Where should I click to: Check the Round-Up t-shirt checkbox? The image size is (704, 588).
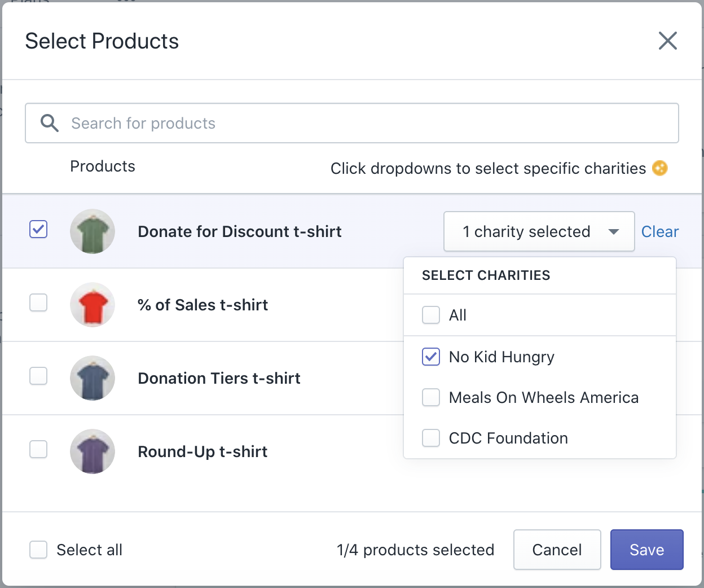(38, 450)
